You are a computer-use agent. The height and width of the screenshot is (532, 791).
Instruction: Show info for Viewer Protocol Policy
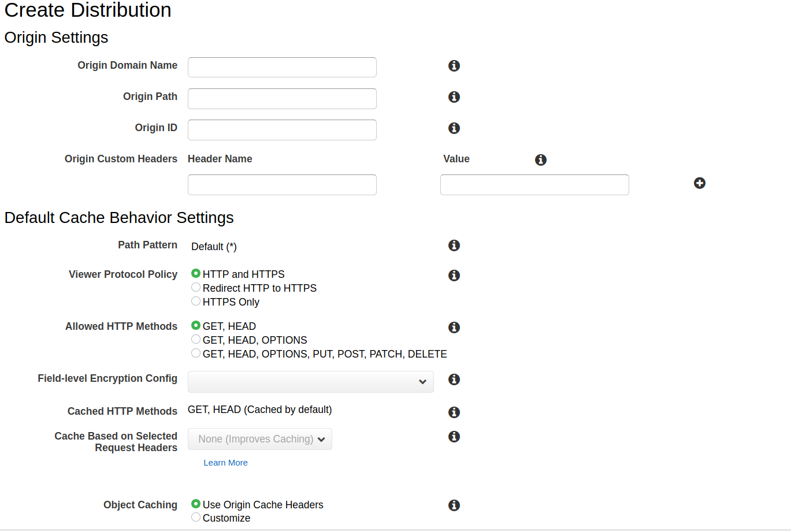click(454, 276)
